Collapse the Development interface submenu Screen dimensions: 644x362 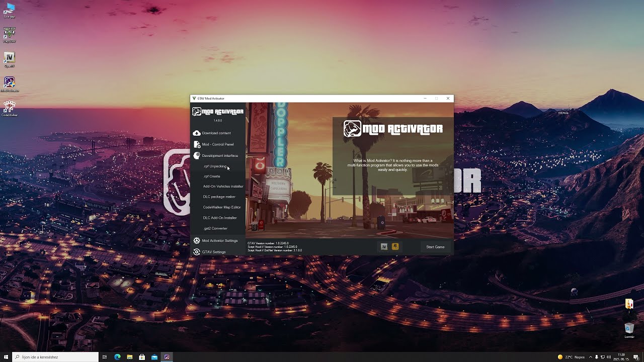coord(217,156)
